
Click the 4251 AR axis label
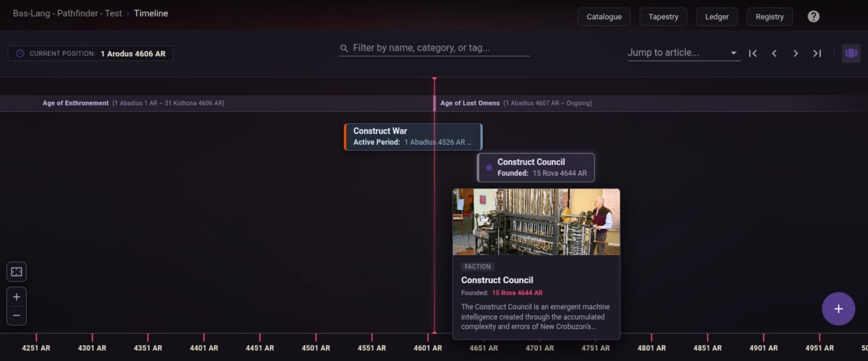36,348
